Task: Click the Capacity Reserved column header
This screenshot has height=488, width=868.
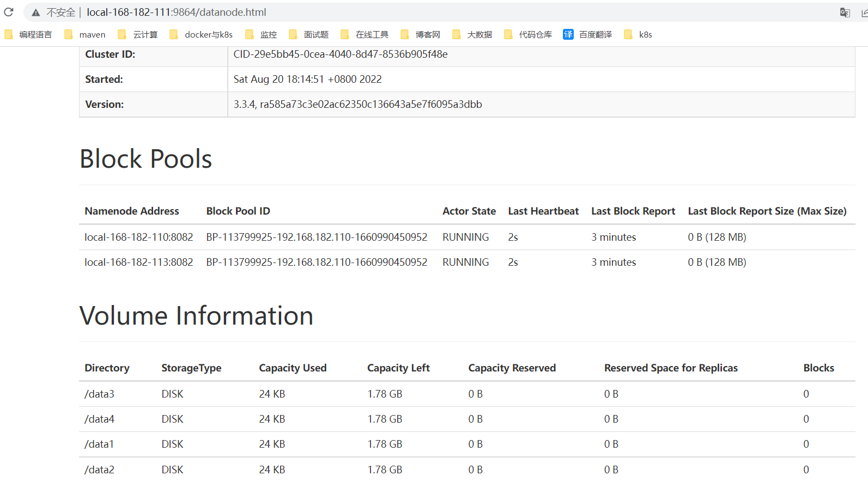Action: (512, 368)
